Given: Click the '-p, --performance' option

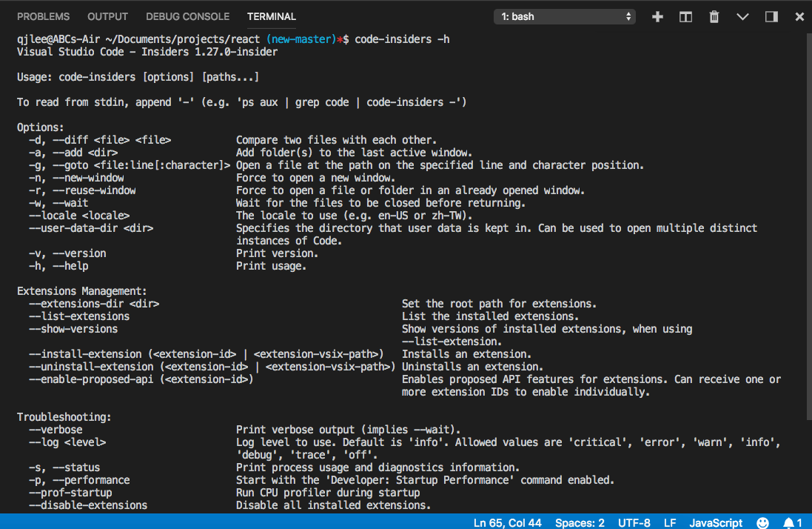Looking at the screenshot, I should click(x=79, y=480).
